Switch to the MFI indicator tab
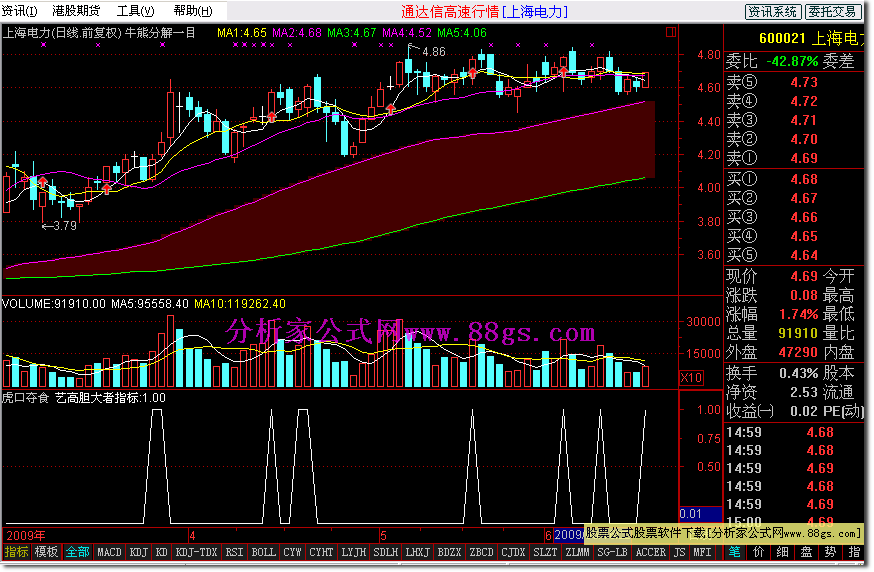This screenshot has width=874, height=572. pos(702,552)
